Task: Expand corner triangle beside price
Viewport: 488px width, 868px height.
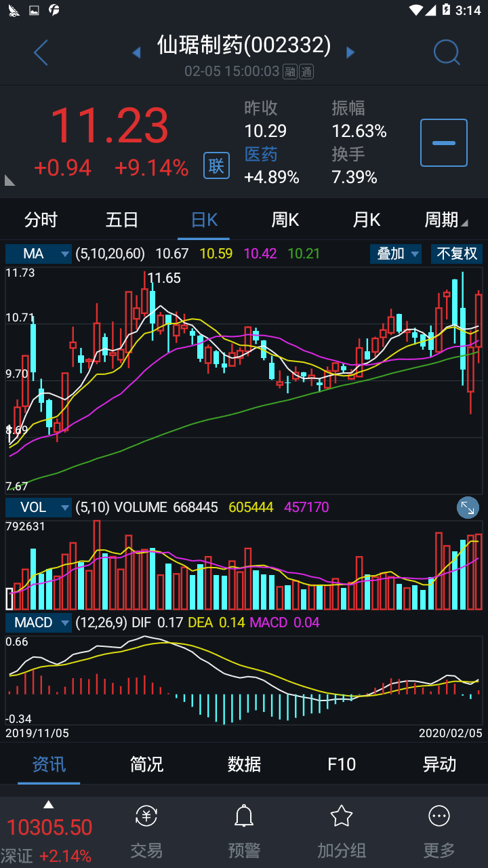Action: pyautogui.click(x=9, y=180)
